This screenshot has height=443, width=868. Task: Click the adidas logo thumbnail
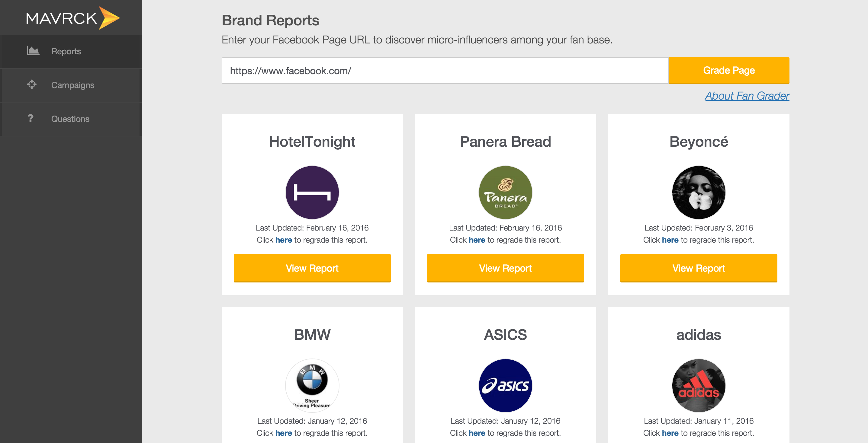(x=699, y=385)
